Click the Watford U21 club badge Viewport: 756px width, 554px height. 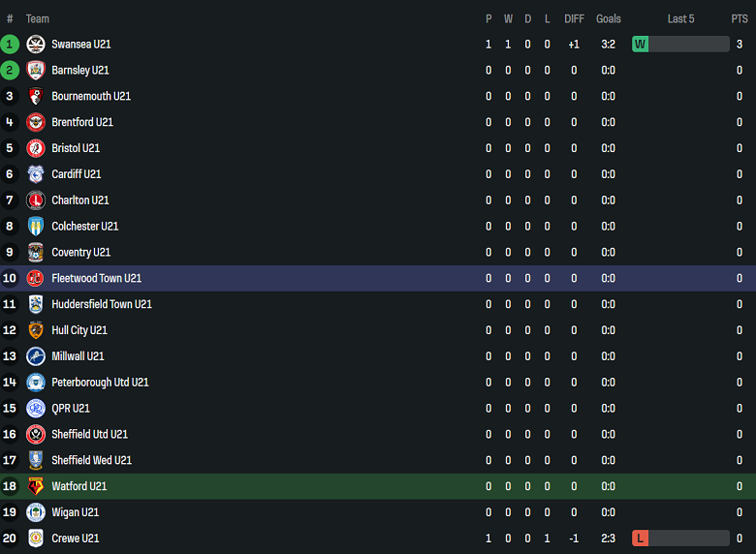pyautogui.click(x=36, y=486)
